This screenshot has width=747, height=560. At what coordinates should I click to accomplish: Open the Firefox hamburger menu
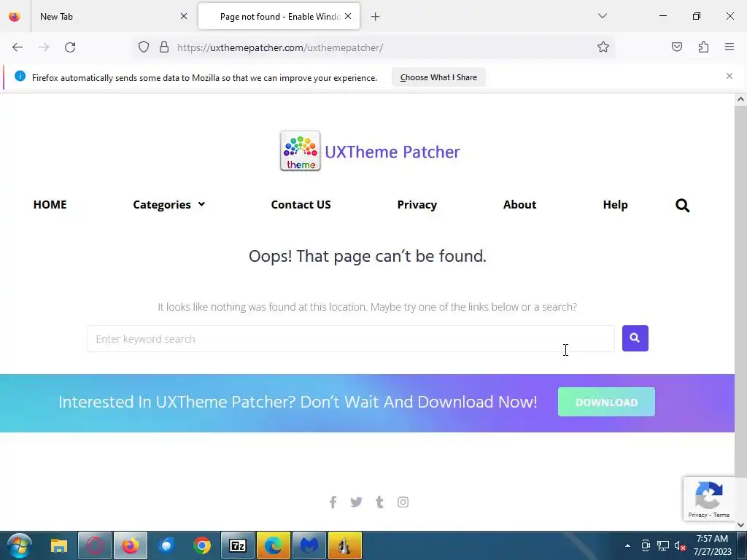[729, 47]
